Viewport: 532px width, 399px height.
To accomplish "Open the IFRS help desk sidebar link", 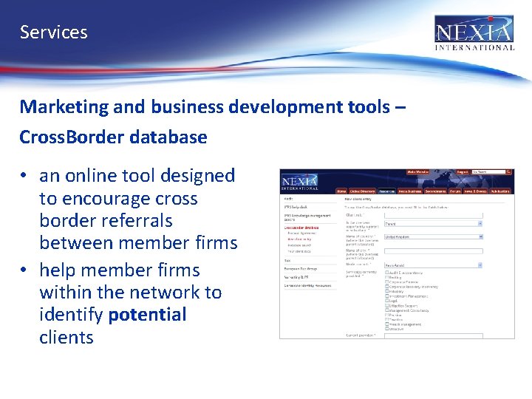I will pos(296,207).
